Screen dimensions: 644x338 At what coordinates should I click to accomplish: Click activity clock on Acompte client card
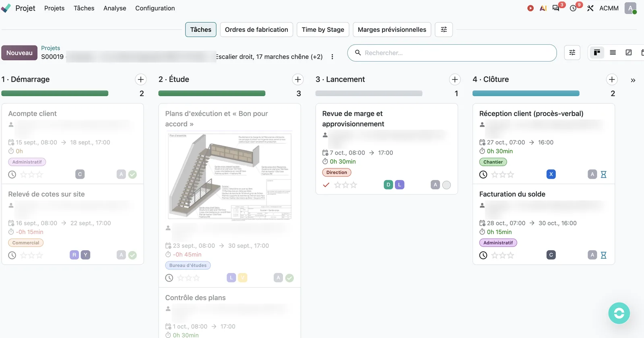(x=12, y=175)
